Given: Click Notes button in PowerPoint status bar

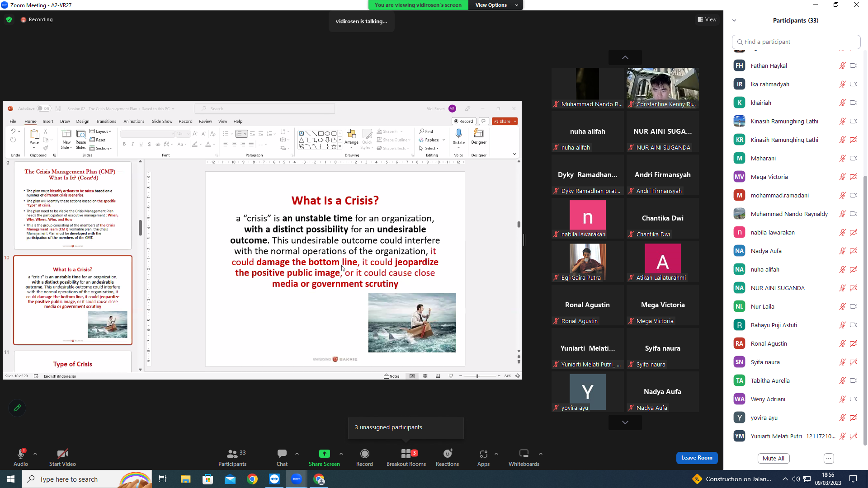Looking at the screenshot, I should click(392, 376).
